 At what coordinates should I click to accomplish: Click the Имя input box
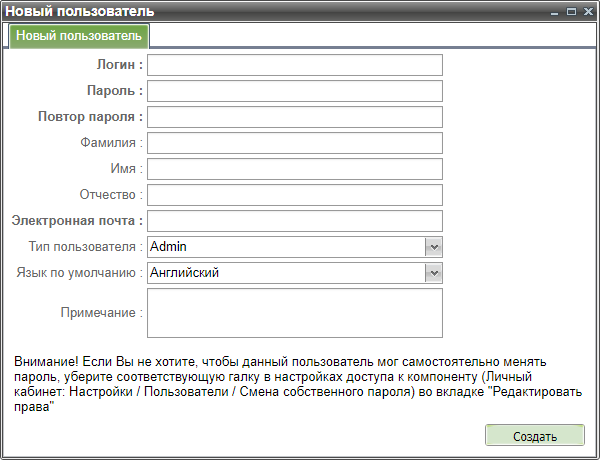pyautogui.click(x=294, y=169)
